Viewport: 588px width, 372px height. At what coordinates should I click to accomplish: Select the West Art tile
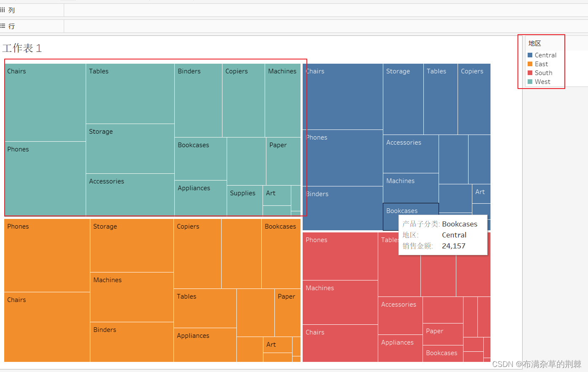[x=277, y=195]
